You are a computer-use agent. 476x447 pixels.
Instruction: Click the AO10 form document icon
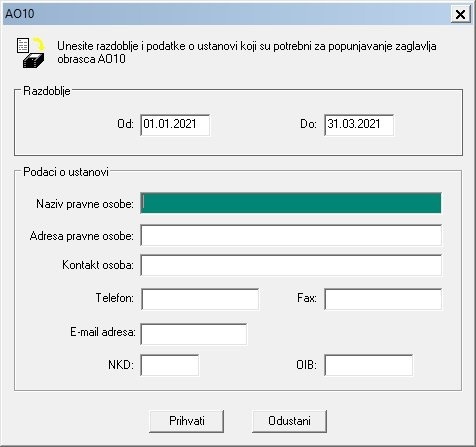pyautogui.click(x=31, y=53)
